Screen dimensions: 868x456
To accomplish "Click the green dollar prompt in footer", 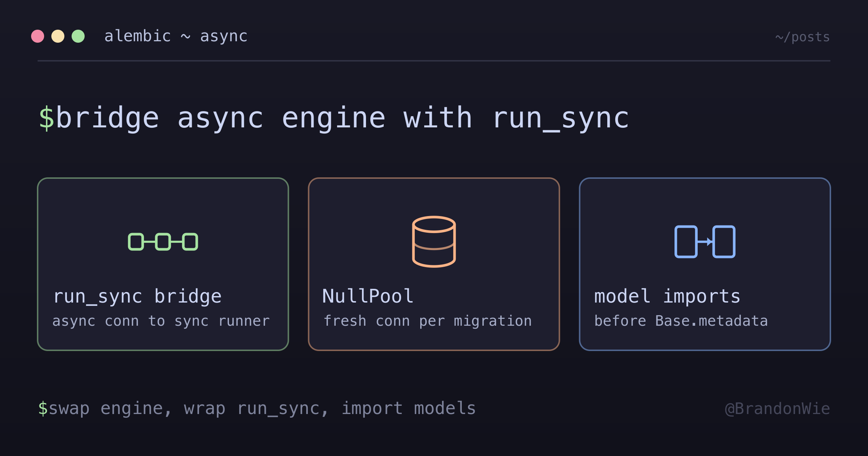I will coord(43,409).
